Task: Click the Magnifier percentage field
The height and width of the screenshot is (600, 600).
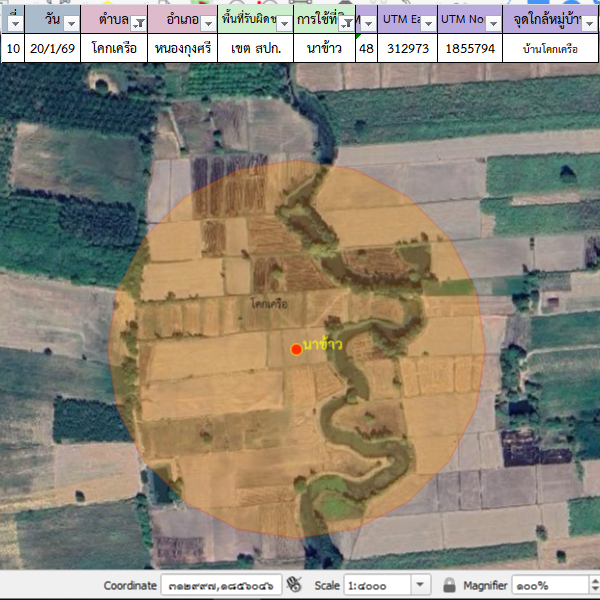Action: [x=545, y=585]
